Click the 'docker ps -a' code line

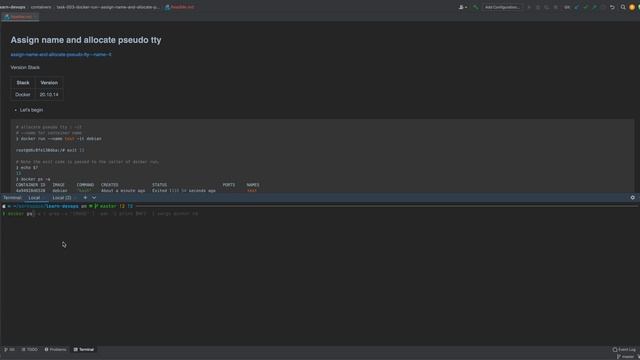[33, 179]
